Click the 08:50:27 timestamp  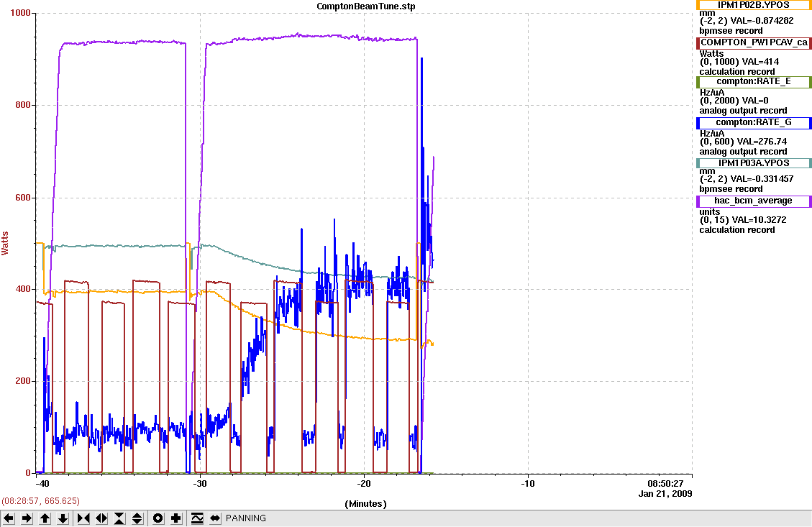coord(665,484)
